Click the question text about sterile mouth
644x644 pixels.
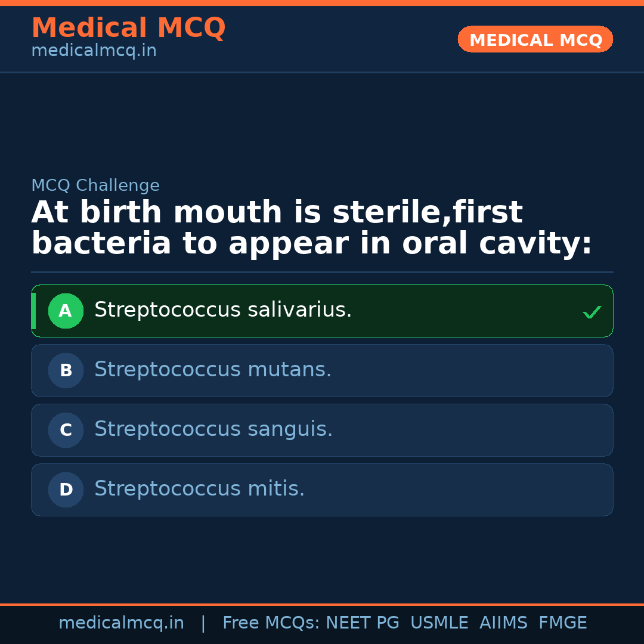pos(311,228)
